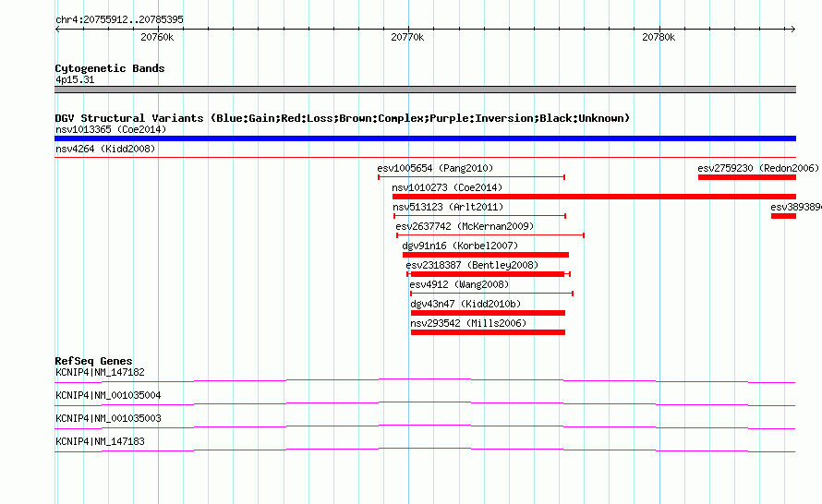
Task: Select the nsv4264 (Kidd2008) thin red line
Action: (425, 157)
